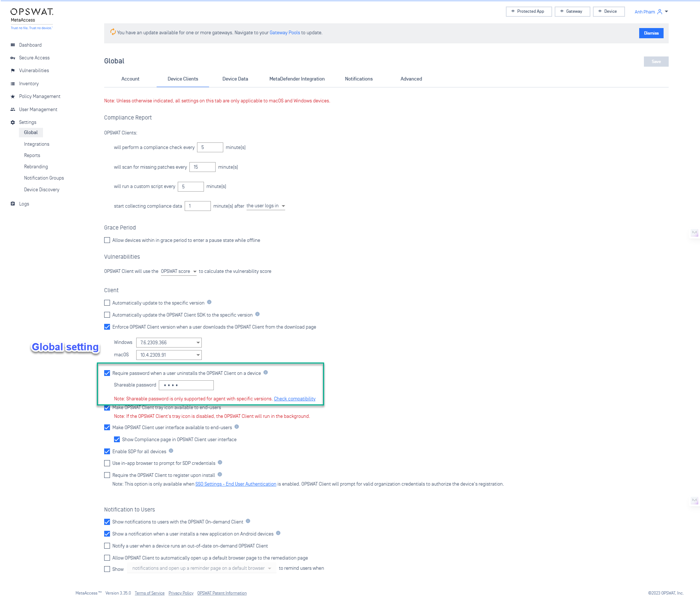Click info icon beside uninstall password option
This screenshot has width=700, height=604.
point(266,372)
